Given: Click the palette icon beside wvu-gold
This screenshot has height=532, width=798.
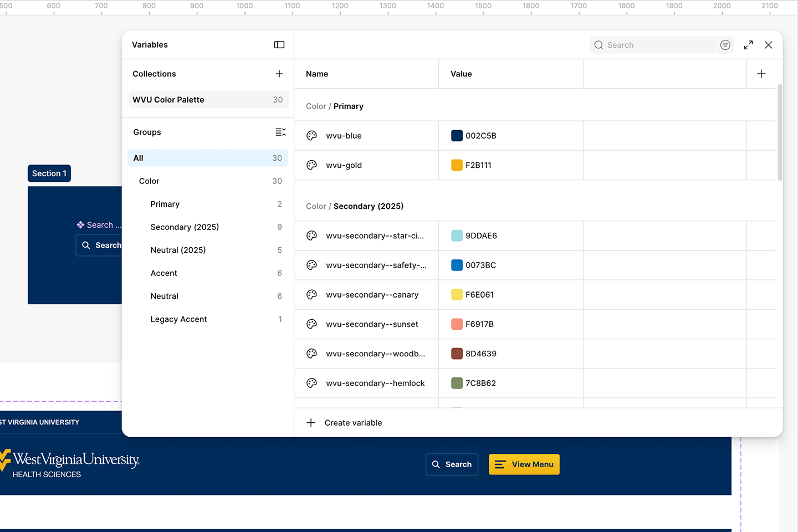Looking at the screenshot, I should [x=312, y=165].
